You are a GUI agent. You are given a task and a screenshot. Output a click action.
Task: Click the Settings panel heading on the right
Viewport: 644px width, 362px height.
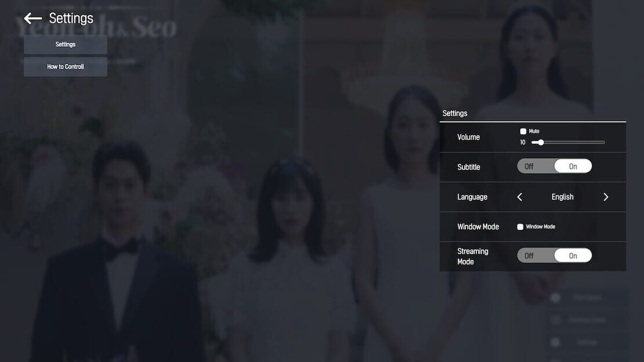(455, 113)
